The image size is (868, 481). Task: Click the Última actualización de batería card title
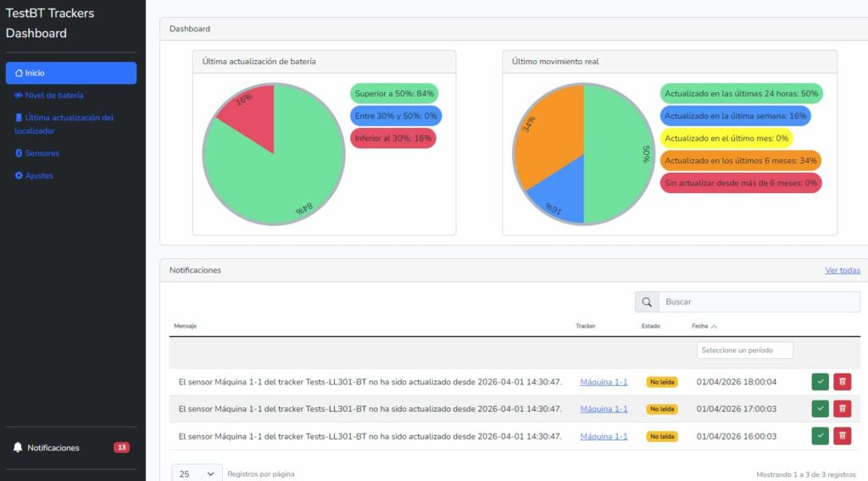coord(259,61)
